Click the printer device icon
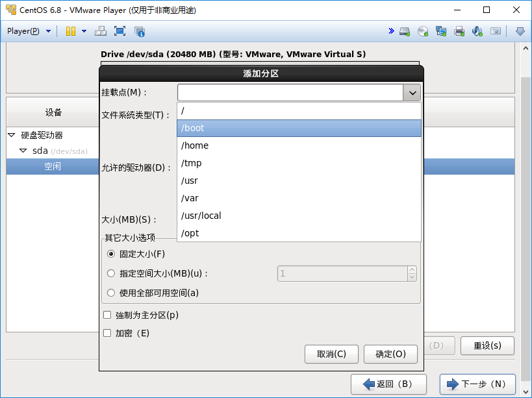Image resolution: width=532 pixels, height=398 pixels. click(x=459, y=32)
